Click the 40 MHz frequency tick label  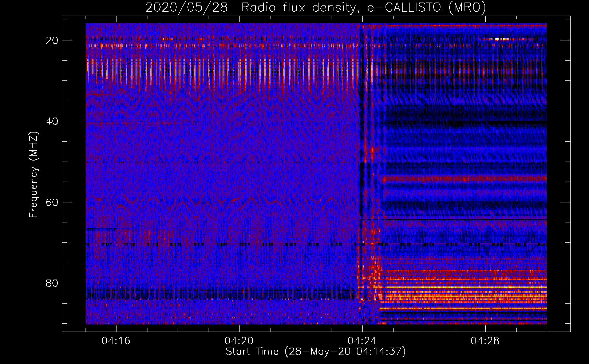(52, 121)
